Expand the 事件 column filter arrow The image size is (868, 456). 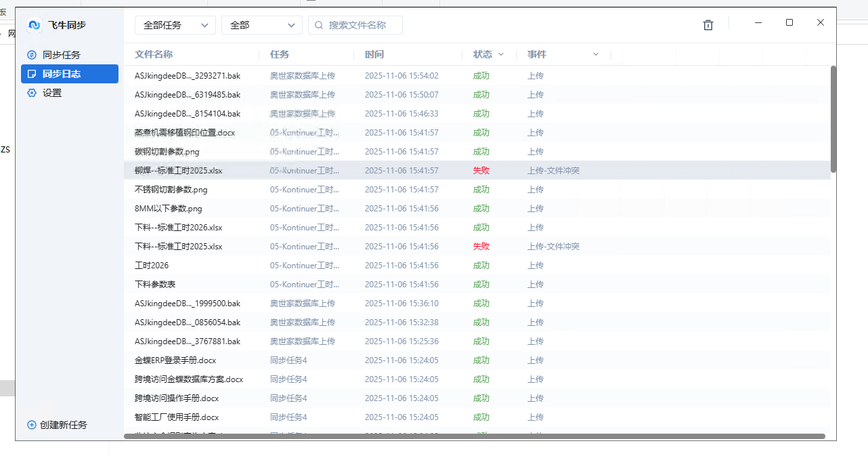click(x=596, y=54)
